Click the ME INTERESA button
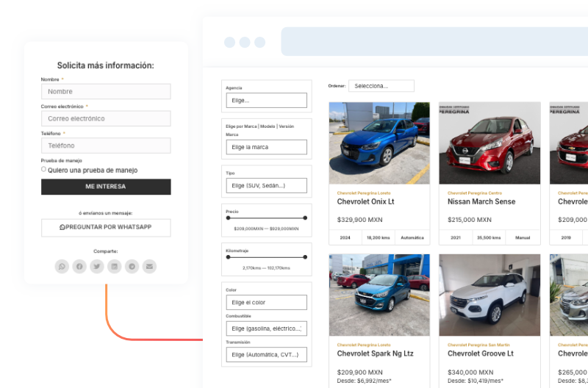Screen dimensions: 588x388 coord(106,187)
